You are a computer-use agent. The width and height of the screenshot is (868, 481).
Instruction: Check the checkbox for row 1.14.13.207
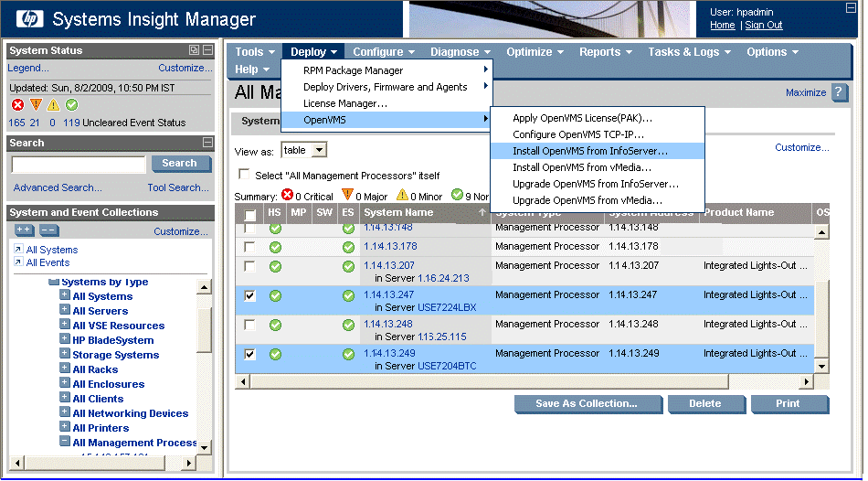(x=249, y=266)
